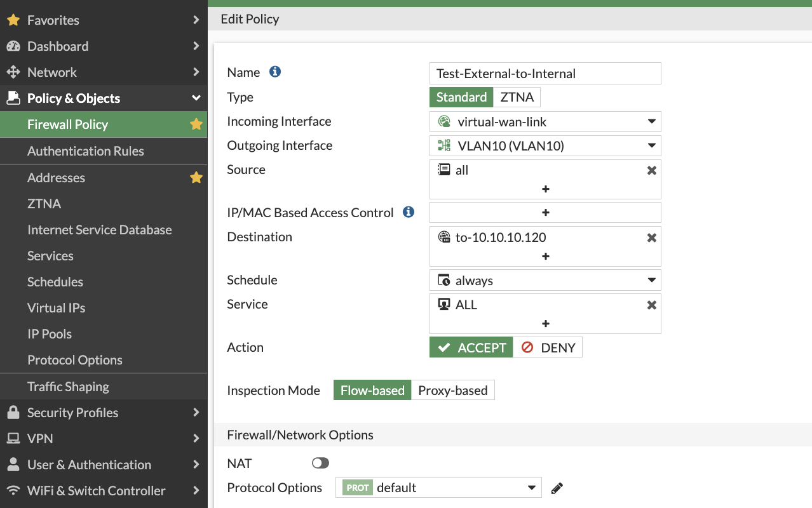This screenshot has width=812, height=508.
Task: Go to the Traffic Shaping page
Action: click(68, 387)
